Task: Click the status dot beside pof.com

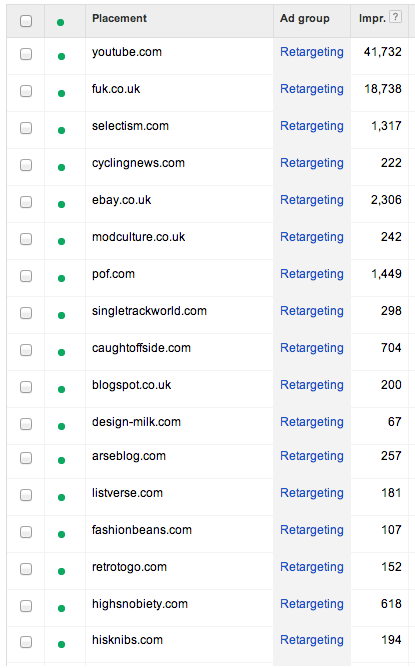Action: point(61,278)
